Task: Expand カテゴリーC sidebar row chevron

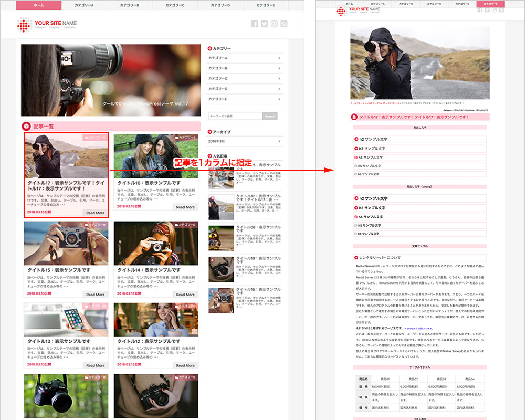Action: point(279,78)
